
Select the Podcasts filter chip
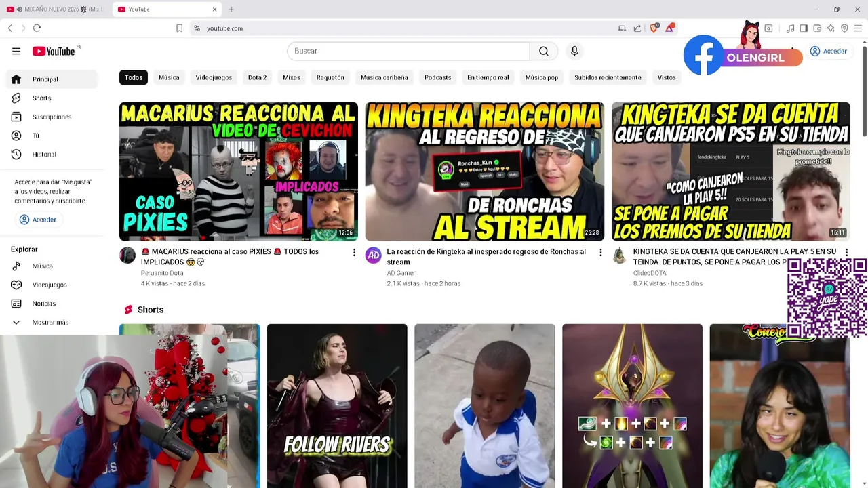coord(437,77)
